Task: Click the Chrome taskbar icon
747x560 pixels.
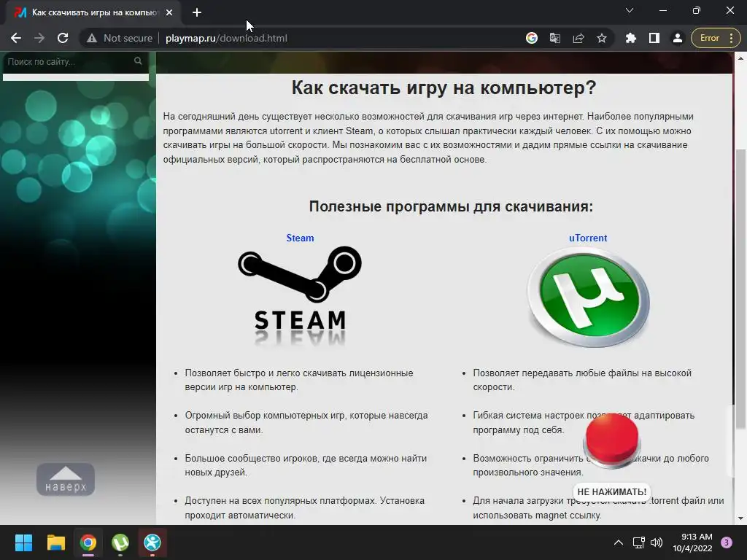Action: (88, 542)
